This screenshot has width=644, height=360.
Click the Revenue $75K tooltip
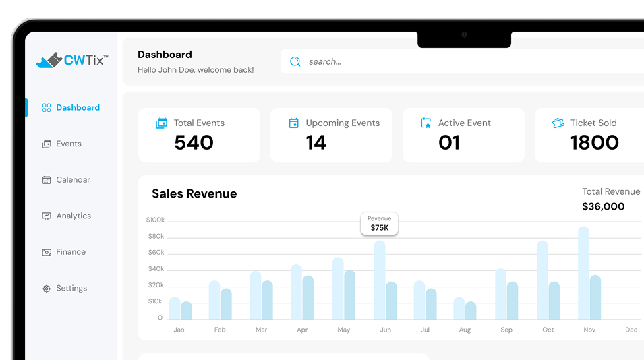pos(380,224)
